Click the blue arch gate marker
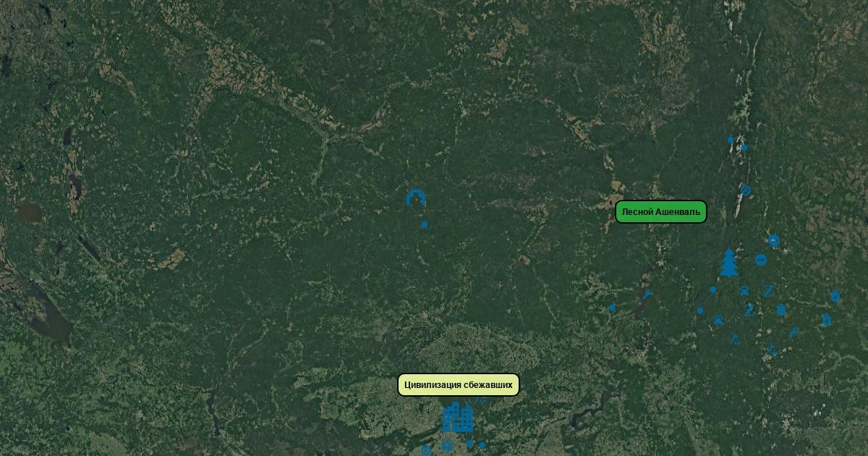The height and width of the screenshot is (456, 868). pos(416,198)
